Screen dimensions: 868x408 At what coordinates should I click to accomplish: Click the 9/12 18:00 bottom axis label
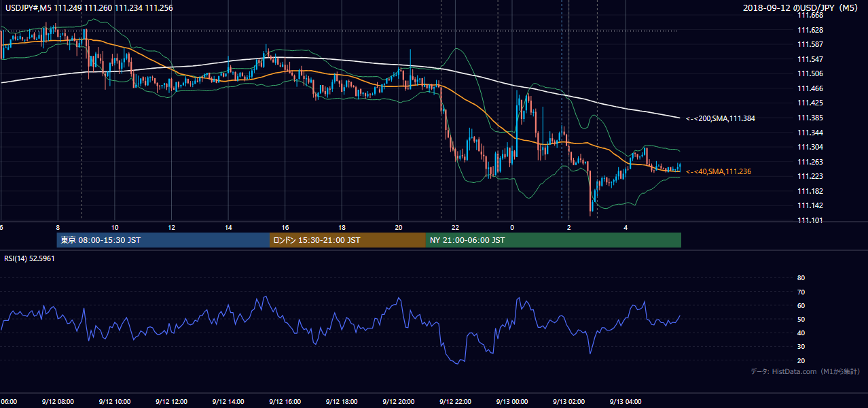point(341,401)
